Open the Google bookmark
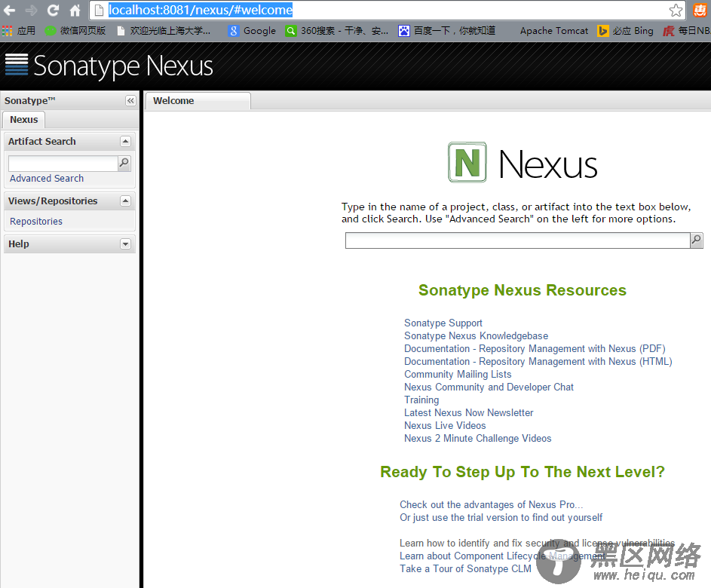Image resolution: width=711 pixels, height=588 pixels. tap(252, 31)
